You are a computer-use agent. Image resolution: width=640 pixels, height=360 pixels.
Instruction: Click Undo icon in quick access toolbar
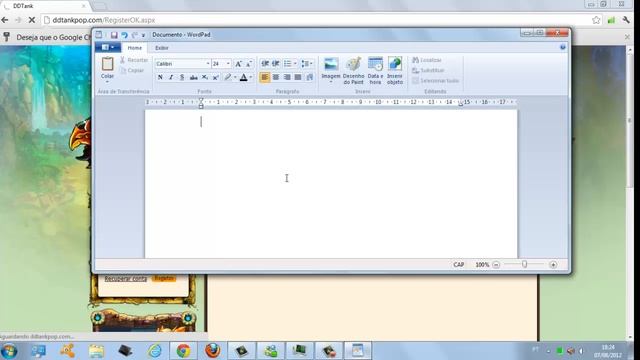click(124, 35)
